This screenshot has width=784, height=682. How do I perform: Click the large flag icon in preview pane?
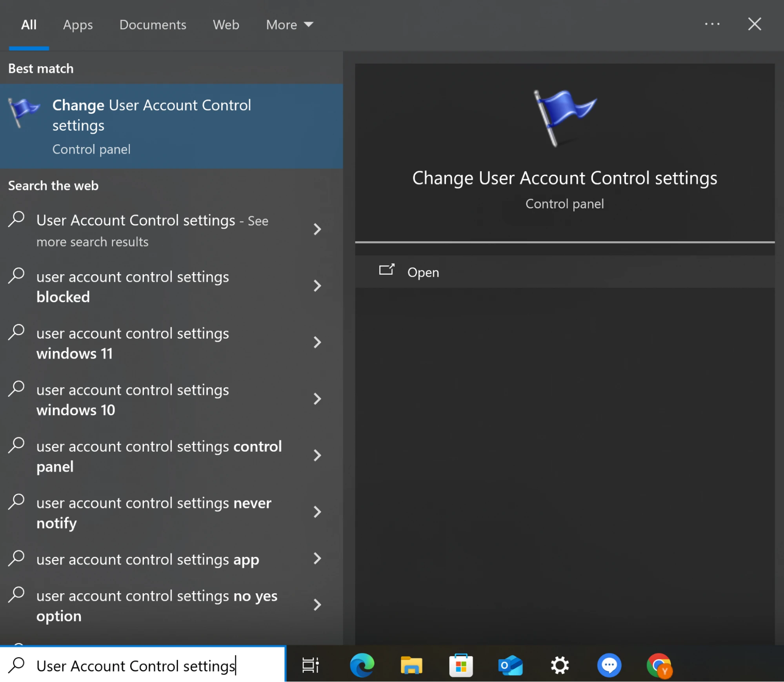[564, 119]
